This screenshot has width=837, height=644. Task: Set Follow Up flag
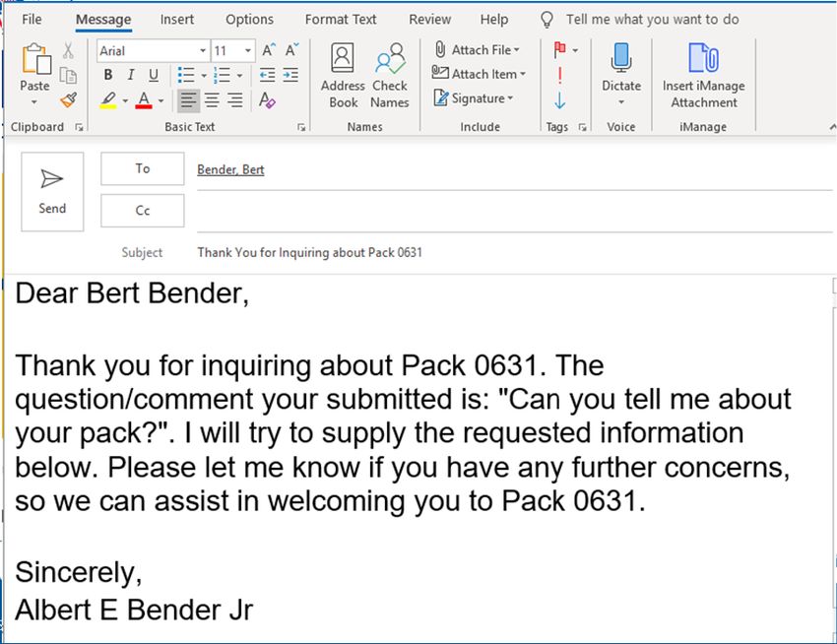560,50
